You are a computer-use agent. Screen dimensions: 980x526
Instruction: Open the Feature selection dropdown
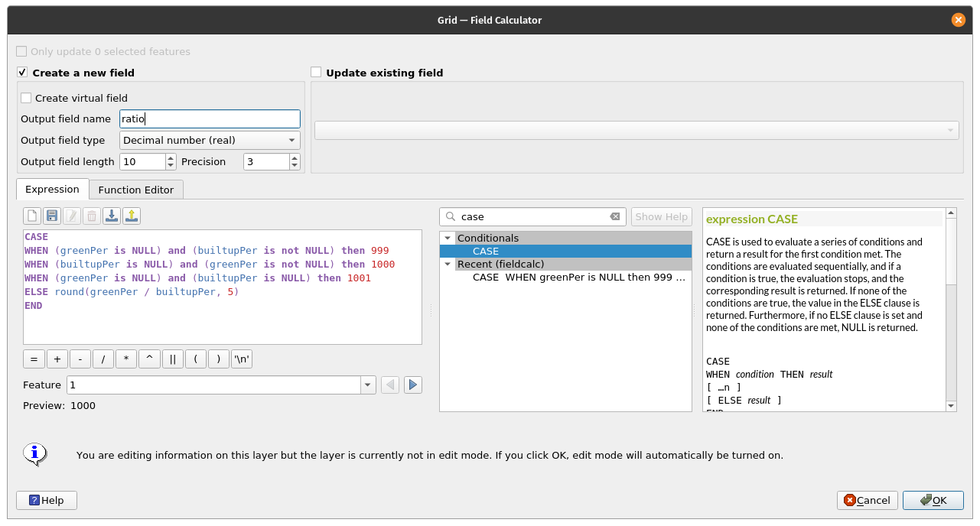[x=368, y=385]
